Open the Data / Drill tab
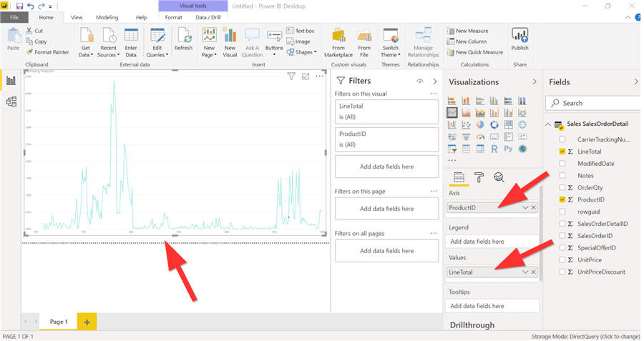Screen dimensions: 644x341 208,17
